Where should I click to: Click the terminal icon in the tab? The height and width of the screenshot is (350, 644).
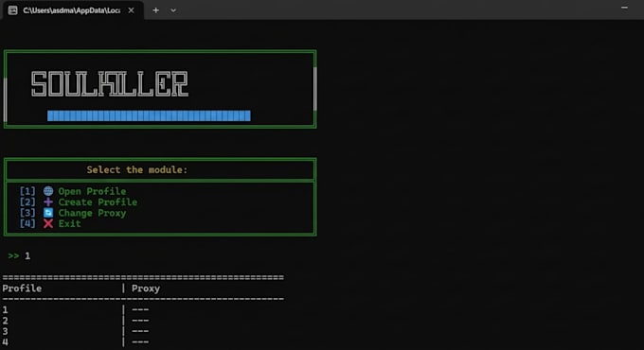click(x=12, y=10)
